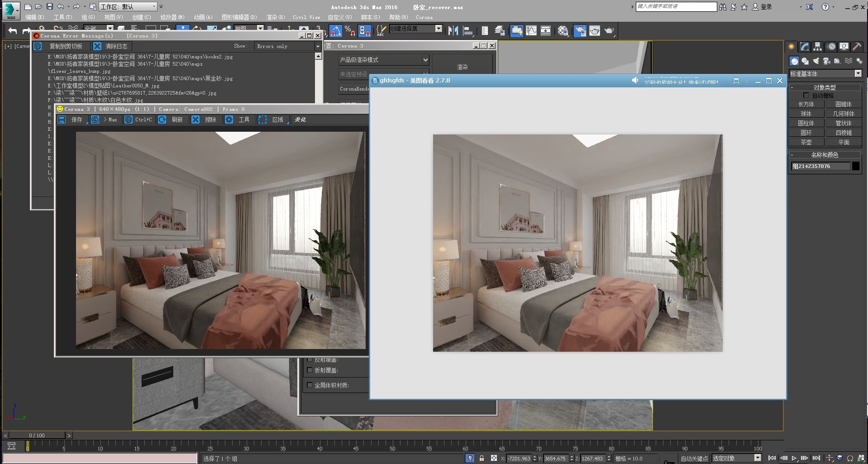Enable the 反射覆盖 checkbox
The width and height of the screenshot is (868, 464).
click(x=310, y=360)
